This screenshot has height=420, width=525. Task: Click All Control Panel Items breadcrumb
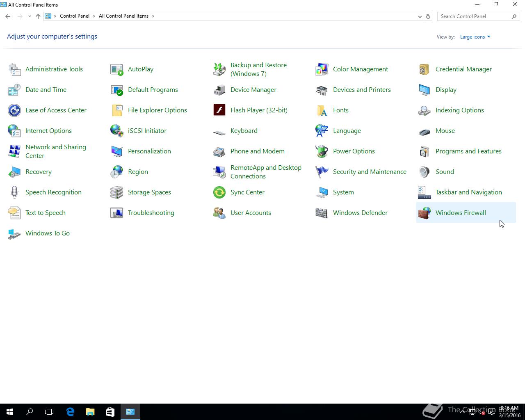(123, 16)
